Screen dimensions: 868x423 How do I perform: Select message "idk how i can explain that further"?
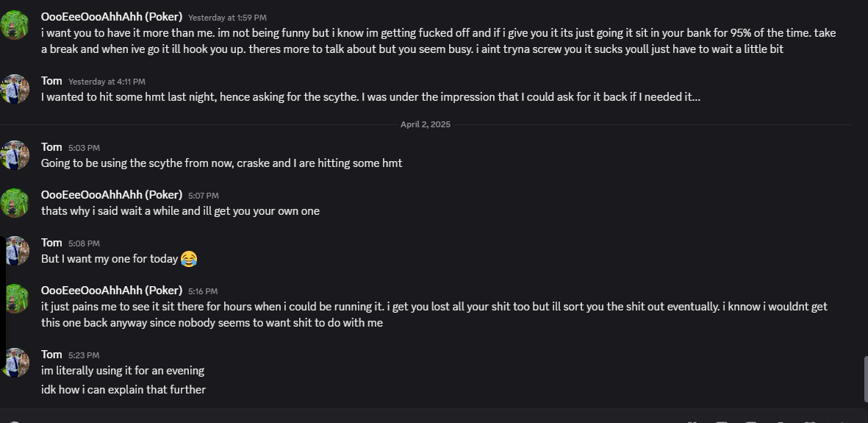[123, 389]
